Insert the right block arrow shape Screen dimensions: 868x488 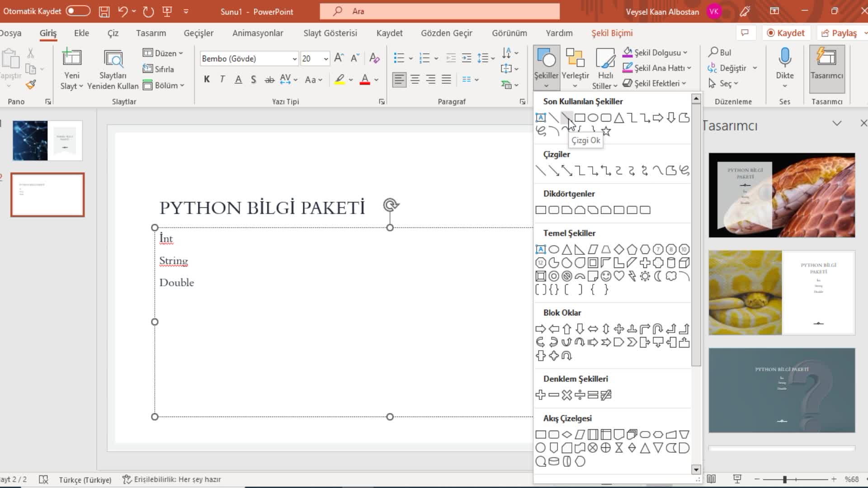pos(541,329)
